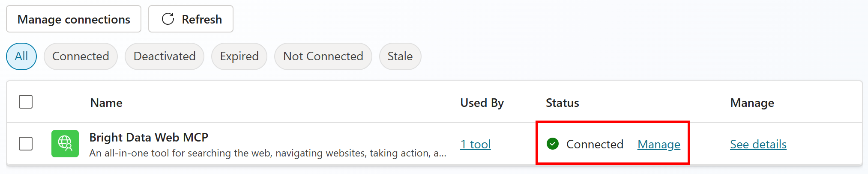This screenshot has width=868, height=174.
Task: Refresh the connections list
Action: click(x=191, y=19)
